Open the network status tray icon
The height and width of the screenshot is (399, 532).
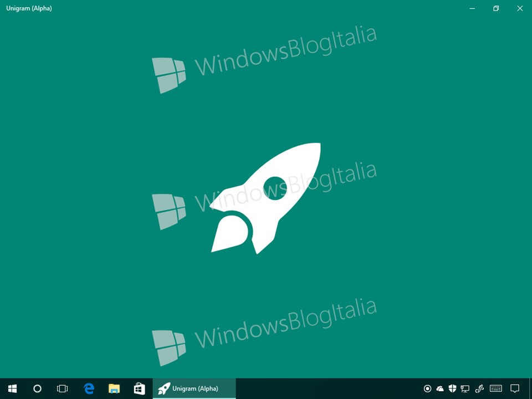(465, 389)
